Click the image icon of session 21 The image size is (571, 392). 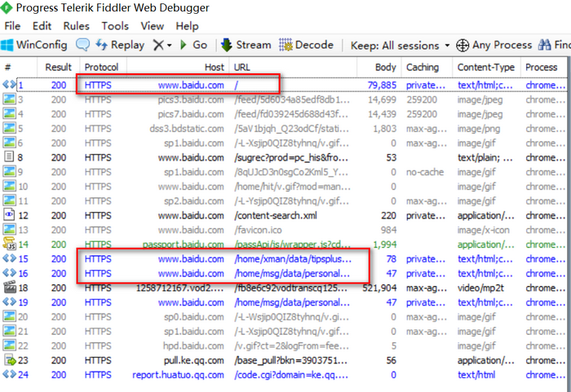(x=10, y=331)
